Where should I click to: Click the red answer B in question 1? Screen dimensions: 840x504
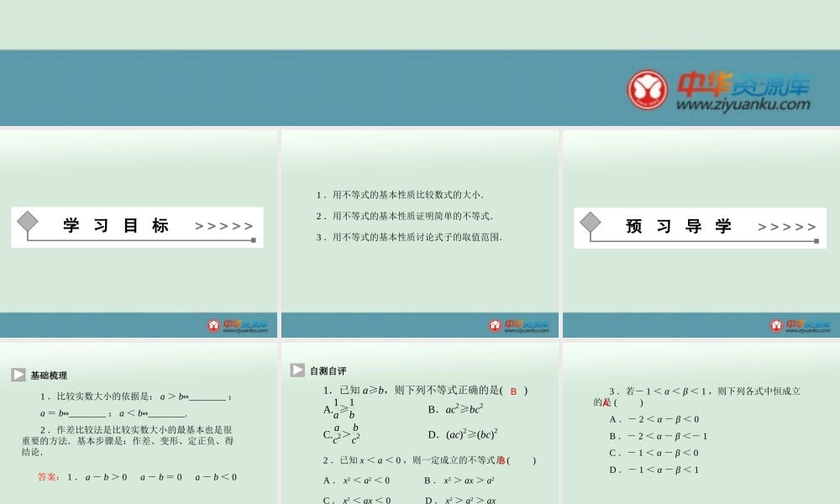513,391
